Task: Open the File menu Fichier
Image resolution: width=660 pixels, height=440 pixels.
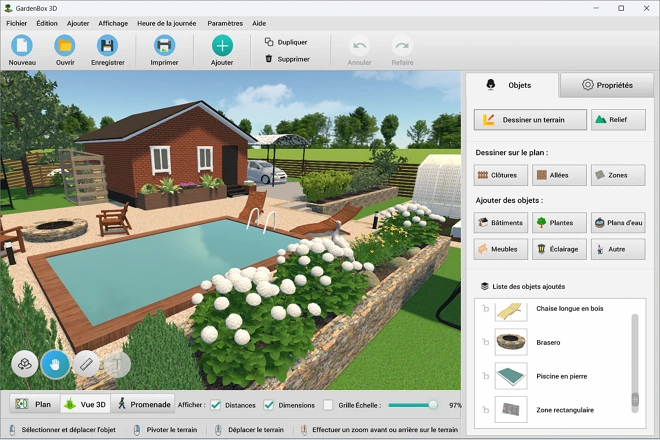Action: click(16, 24)
